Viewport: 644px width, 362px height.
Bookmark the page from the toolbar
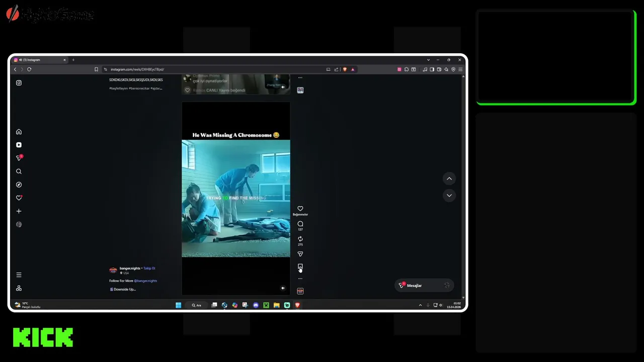pyautogui.click(x=96, y=69)
